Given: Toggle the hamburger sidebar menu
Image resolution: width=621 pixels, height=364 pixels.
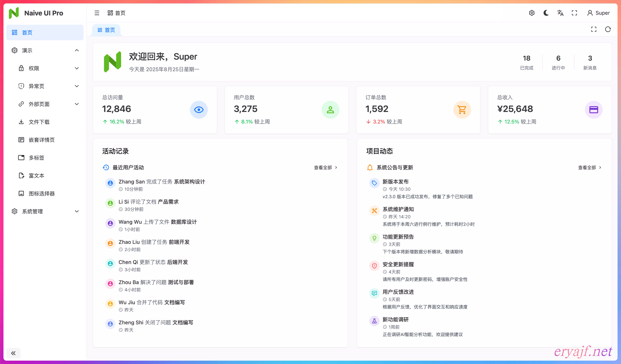Looking at the screenshot, I should pyautogui.click(x=97, y=13).
